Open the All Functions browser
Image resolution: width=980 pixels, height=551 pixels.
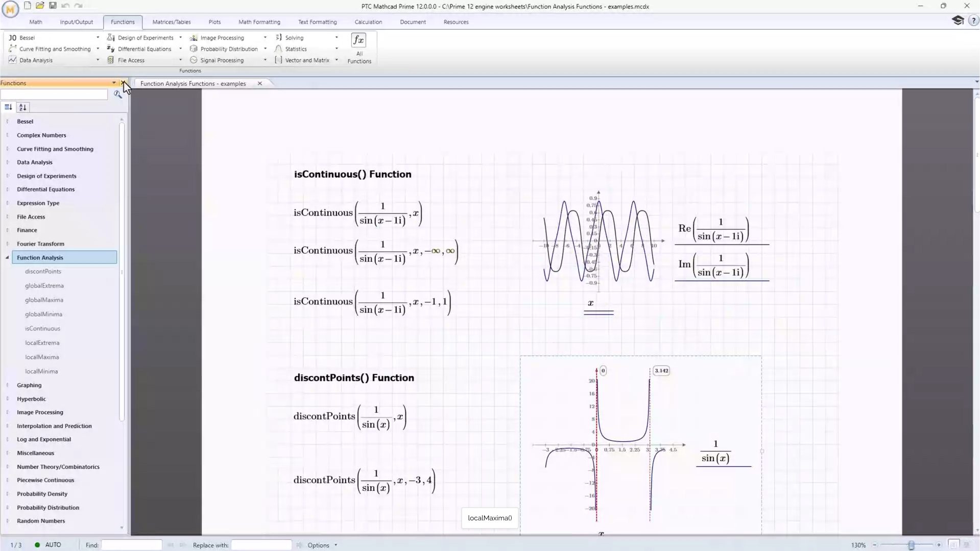point(359,49)
